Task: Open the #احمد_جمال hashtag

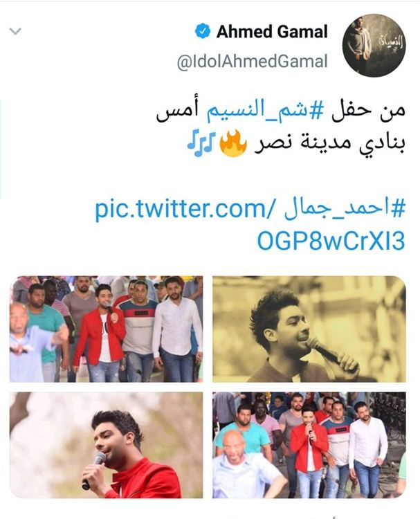Action: point(345,209)
